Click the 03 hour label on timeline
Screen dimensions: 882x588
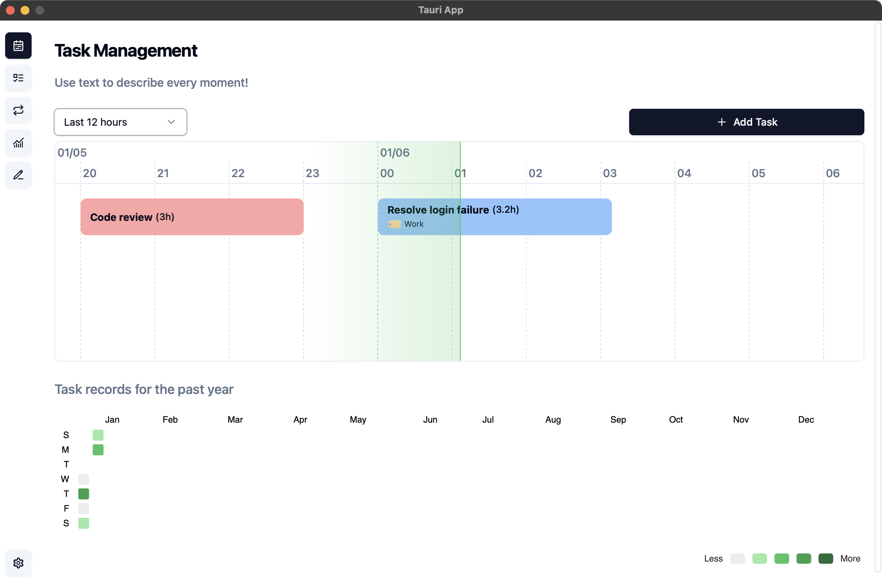click(610, 173)
